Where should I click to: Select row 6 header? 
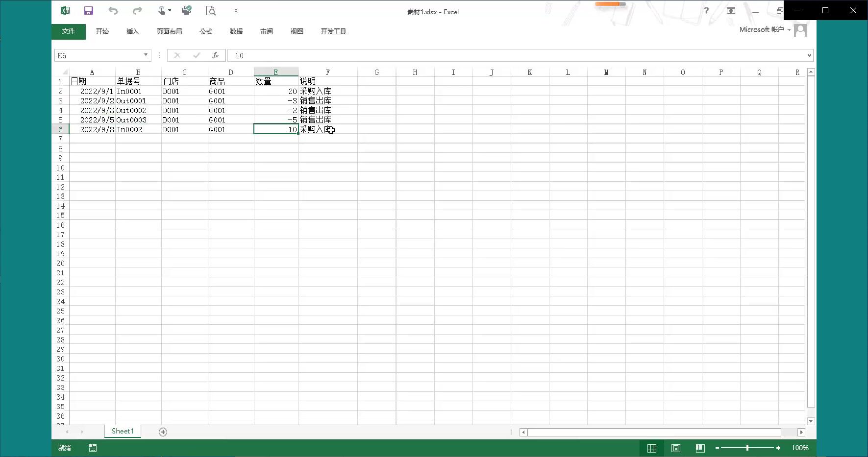60,129
